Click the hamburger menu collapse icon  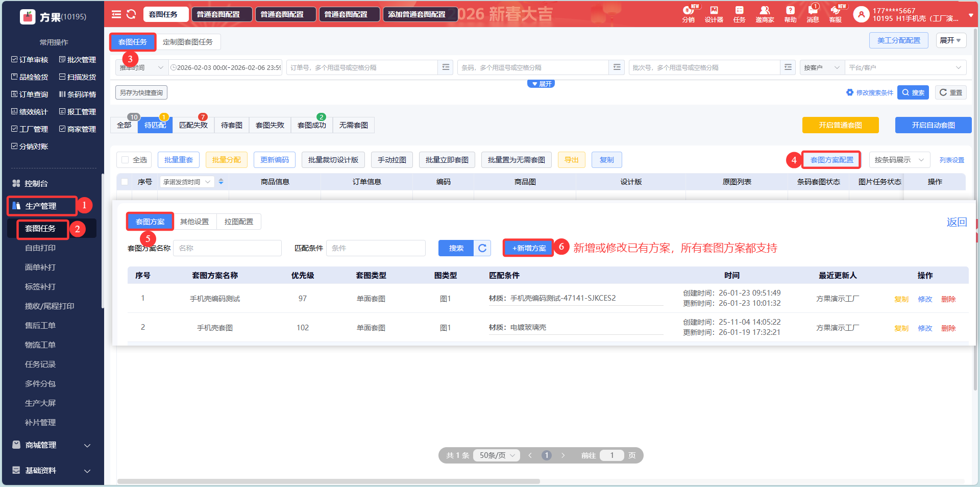pos(116,14)
